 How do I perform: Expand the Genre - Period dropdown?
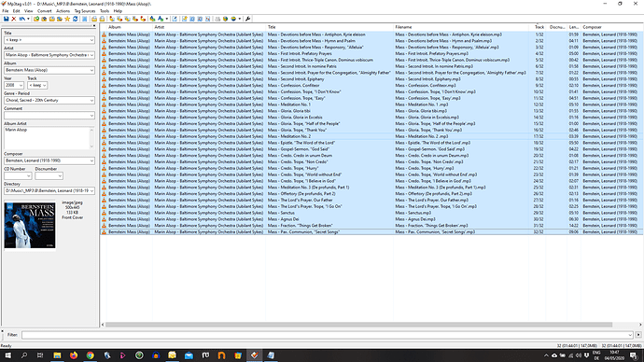(91, 100)
